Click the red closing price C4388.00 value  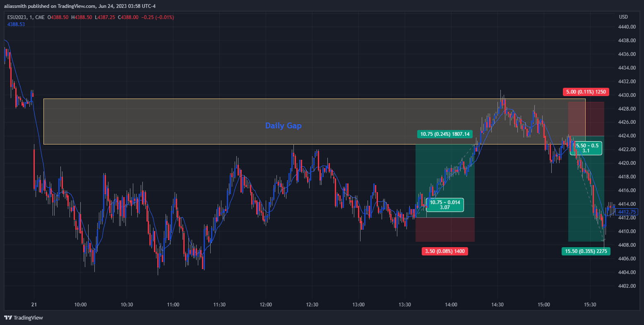pyautogui.click(x=127, y=17)
